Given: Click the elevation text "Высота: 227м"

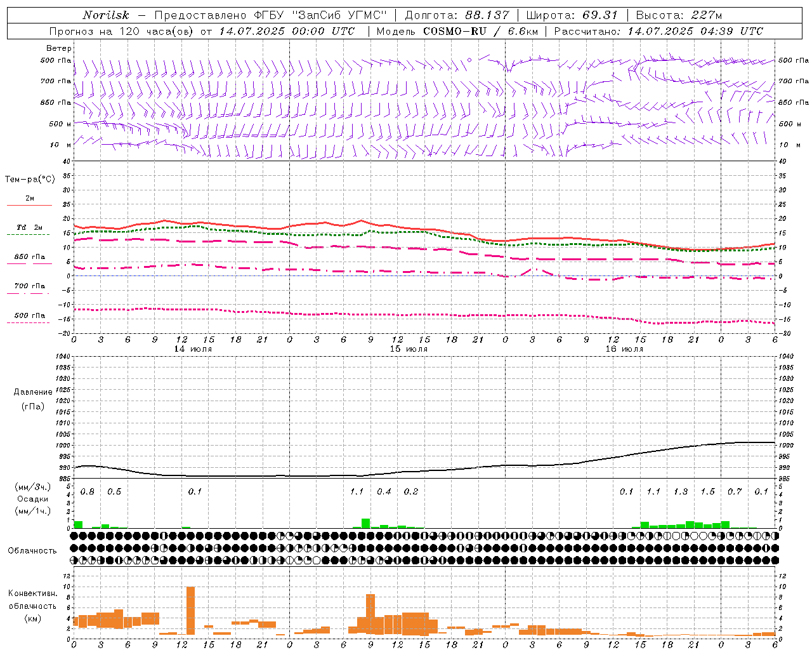Looking at the screenshot, I should (x=679, y=15).
